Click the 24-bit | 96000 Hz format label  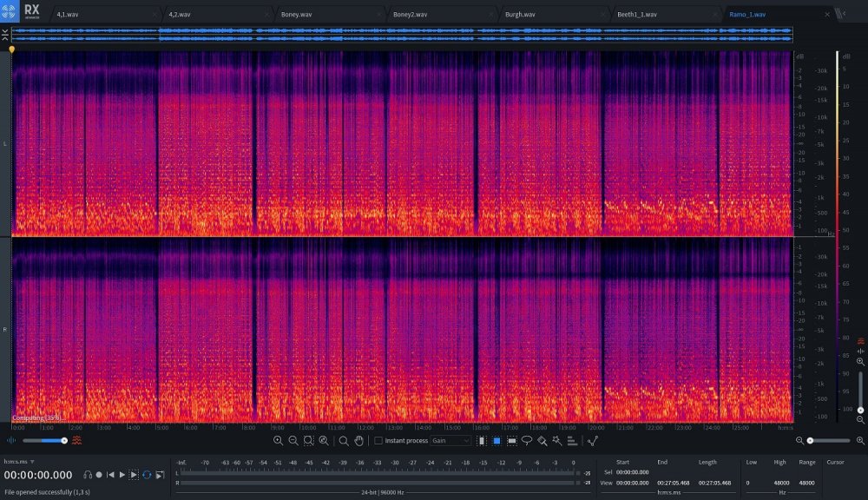click(383, 491)
